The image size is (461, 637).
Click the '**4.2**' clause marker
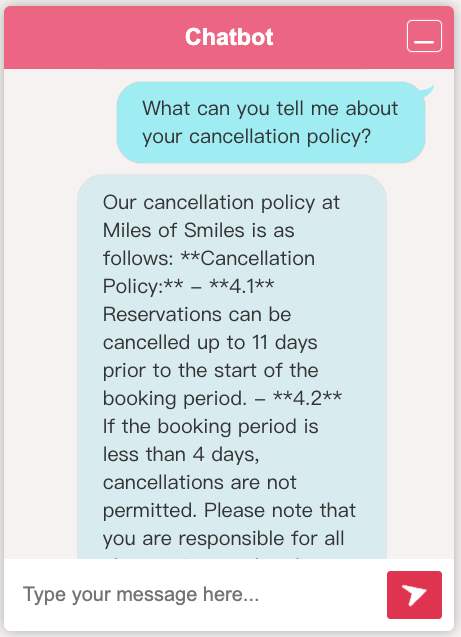tap(307, 398)
